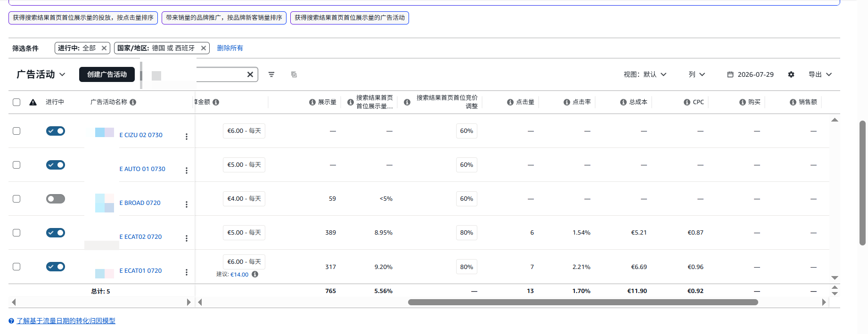Open three-dot menu for E CIZU 02 0730
This screenshot has height=334, width=868.
(x=187, y=137)
